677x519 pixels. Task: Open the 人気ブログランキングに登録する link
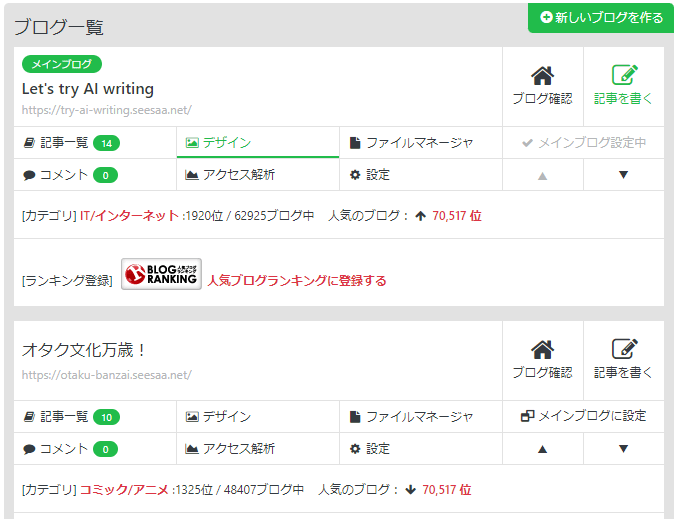click(x=296, y=281)
